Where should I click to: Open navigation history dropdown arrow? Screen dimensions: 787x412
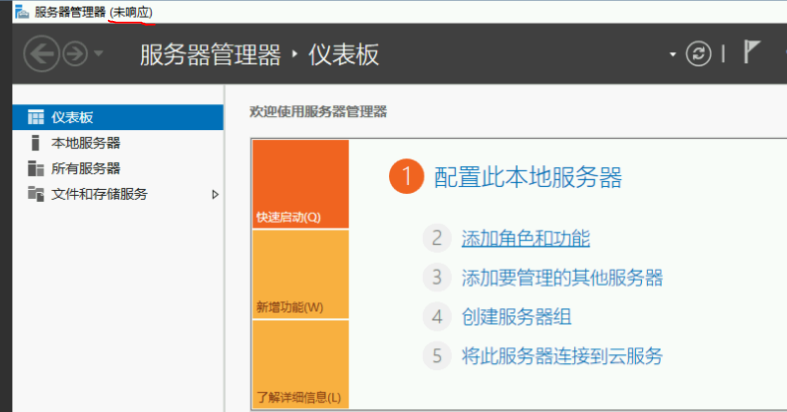tap(98, 53)
